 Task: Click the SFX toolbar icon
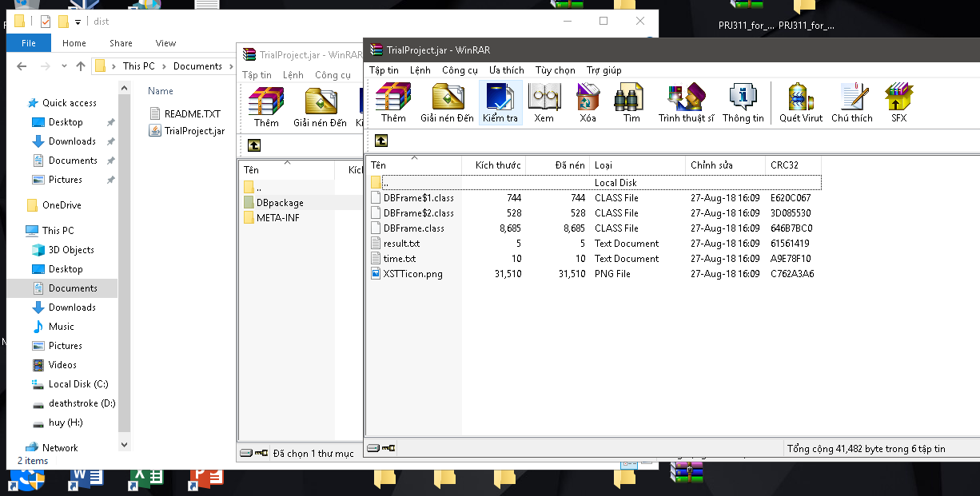tap(898, 103)
